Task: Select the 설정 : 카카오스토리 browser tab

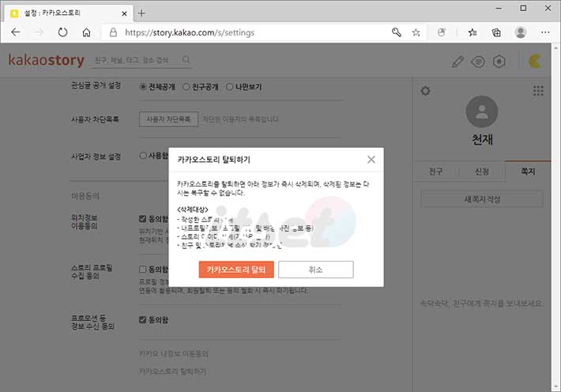Action: click(x=68, y=13)
